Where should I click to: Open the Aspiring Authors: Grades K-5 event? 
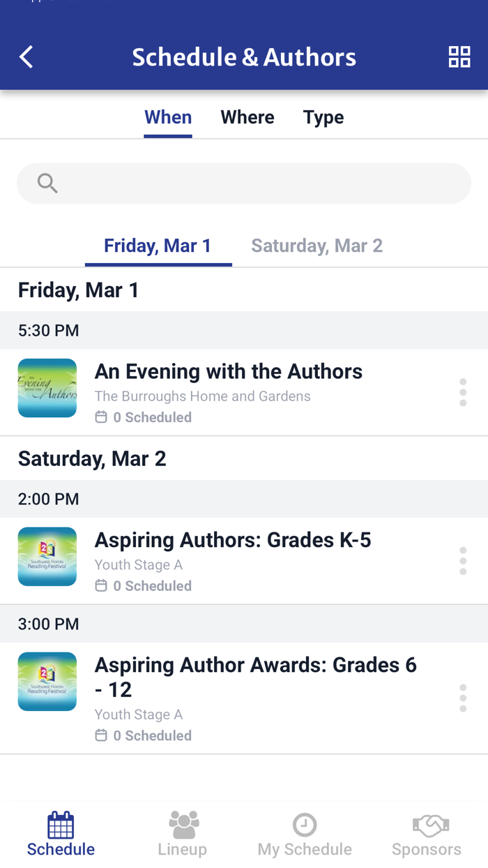[234, 539]
